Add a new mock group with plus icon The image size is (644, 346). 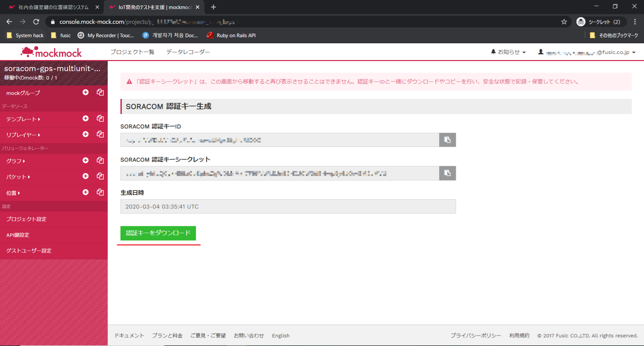(x=86, y=92)
